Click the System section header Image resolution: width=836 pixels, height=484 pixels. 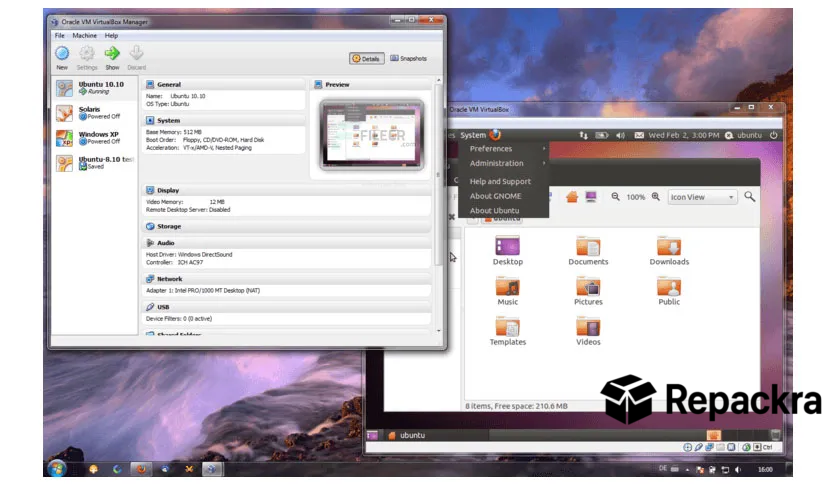tap(224, 120)
